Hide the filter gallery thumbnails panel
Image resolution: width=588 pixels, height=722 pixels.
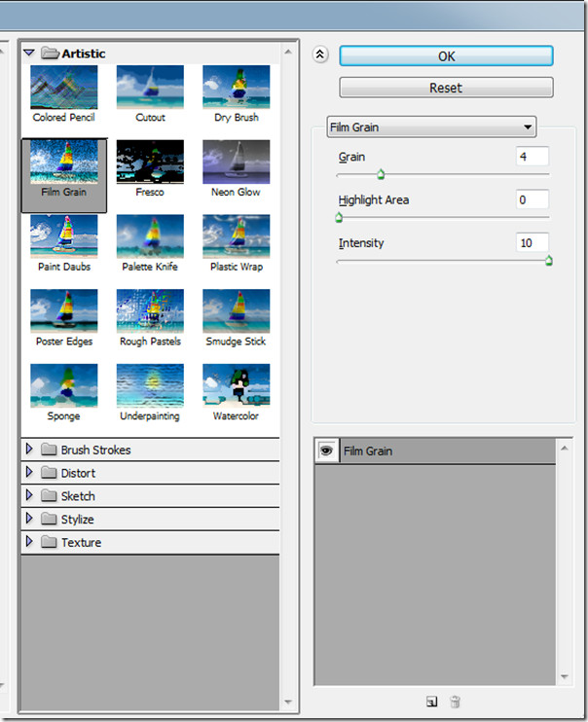tap(320, 54)
